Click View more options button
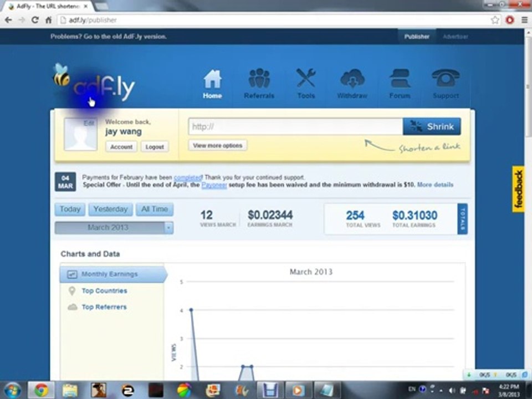 pyautogui.click(x=217, y=145)
